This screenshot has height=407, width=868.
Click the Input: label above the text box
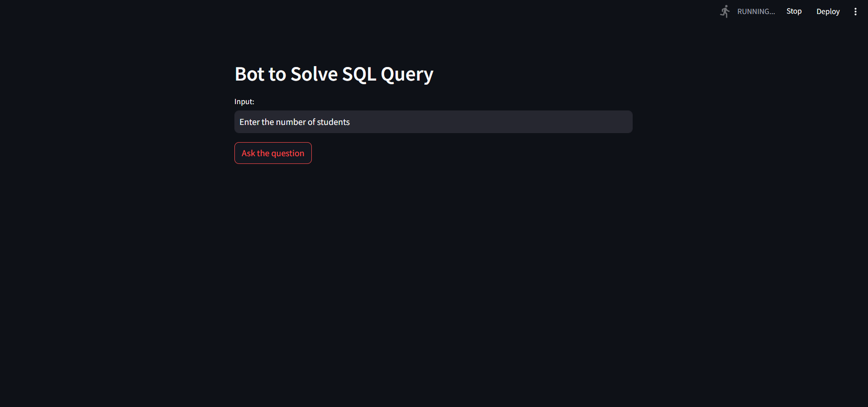point(244,101)
